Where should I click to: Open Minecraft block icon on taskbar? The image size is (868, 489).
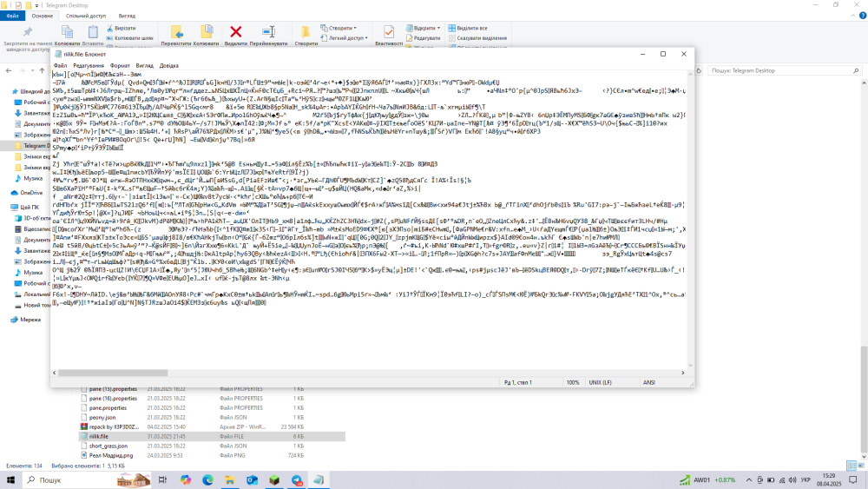click(274, 479)
